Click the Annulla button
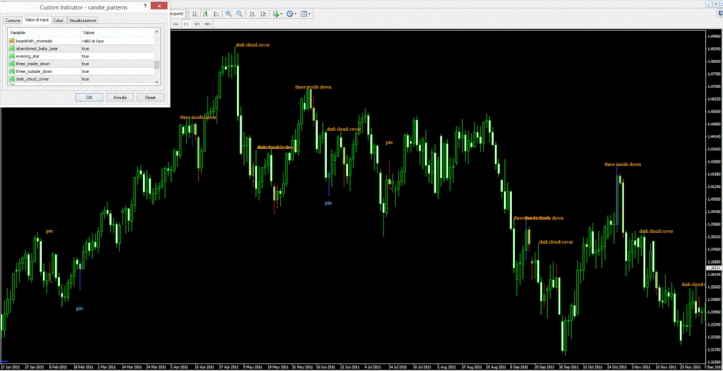Screen dimensions: 723x371 120,98
